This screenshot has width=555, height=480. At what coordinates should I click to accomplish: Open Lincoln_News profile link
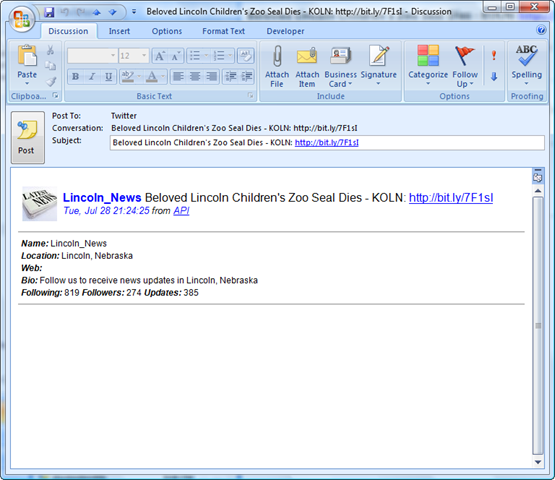(102, 198)
